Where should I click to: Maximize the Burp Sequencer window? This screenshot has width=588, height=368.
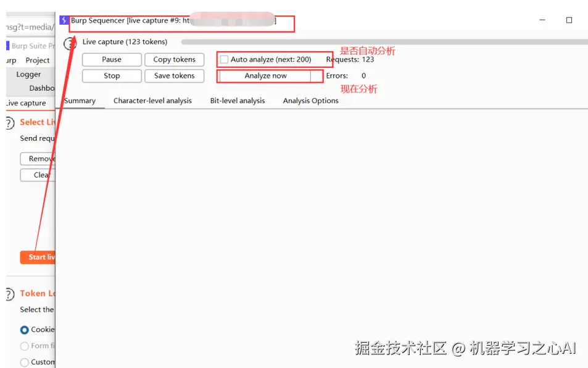pyautogui.click(x=569, y=20)
